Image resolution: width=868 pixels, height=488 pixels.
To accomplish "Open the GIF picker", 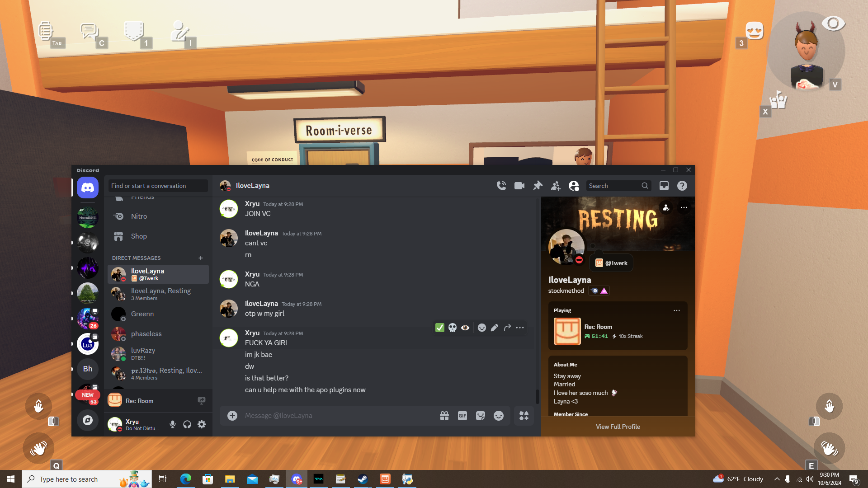I will click(462, 416).
